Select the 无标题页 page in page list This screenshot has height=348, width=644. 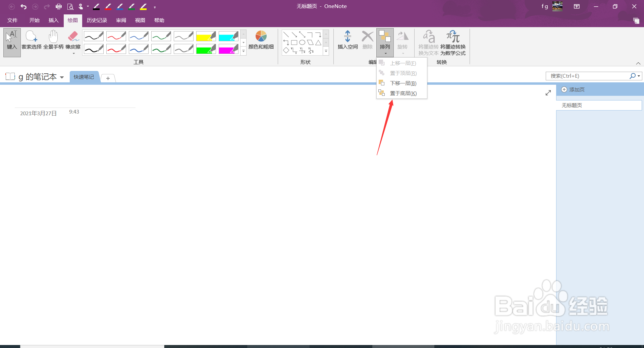tap(599, 105)
